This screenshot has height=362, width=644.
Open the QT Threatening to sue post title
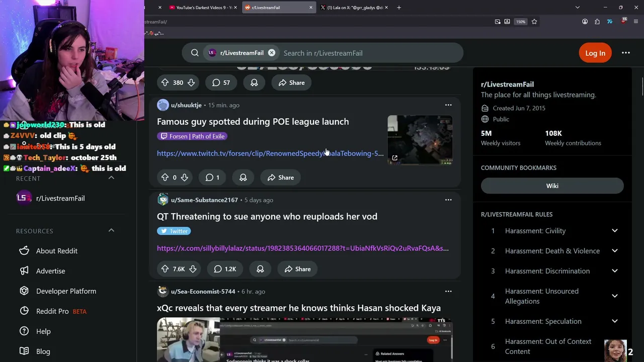pos(267,216)
